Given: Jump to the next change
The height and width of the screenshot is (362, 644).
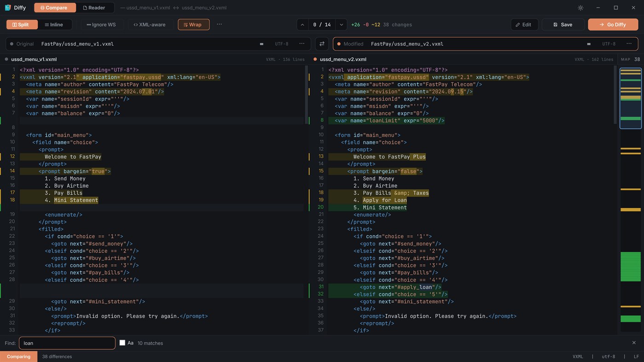Looking at the screenshot, I should pos(341,25).
